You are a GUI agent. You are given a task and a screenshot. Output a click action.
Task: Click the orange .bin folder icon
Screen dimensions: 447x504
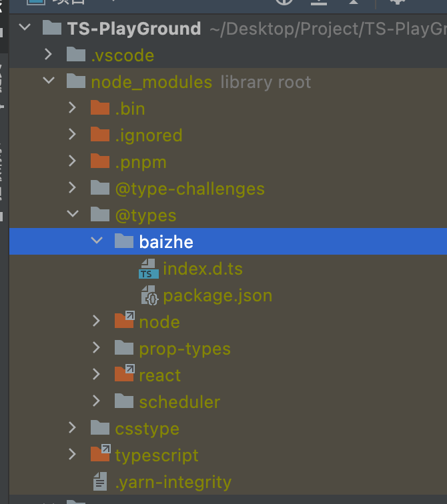[100, 108]
